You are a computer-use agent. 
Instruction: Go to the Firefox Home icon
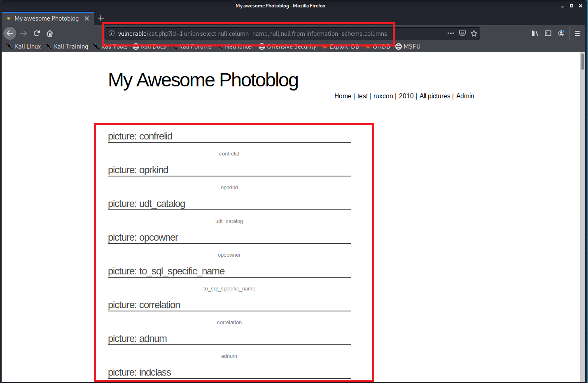point(50,33)
